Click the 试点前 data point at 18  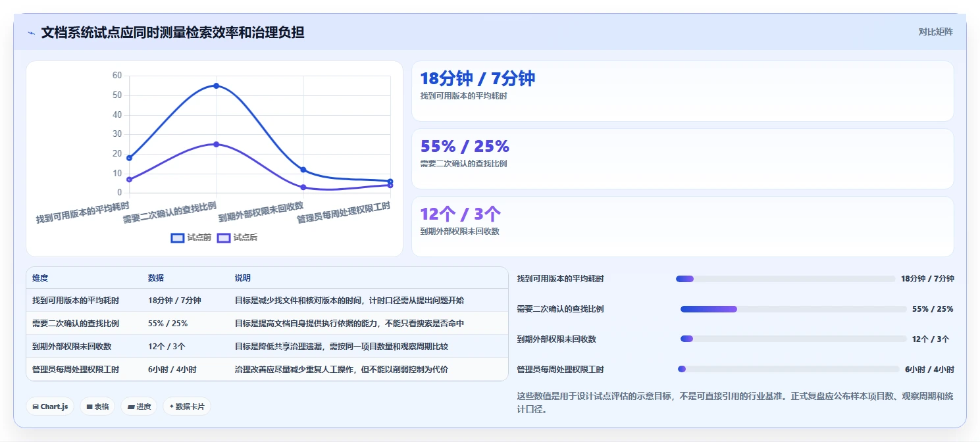(129, 158)
